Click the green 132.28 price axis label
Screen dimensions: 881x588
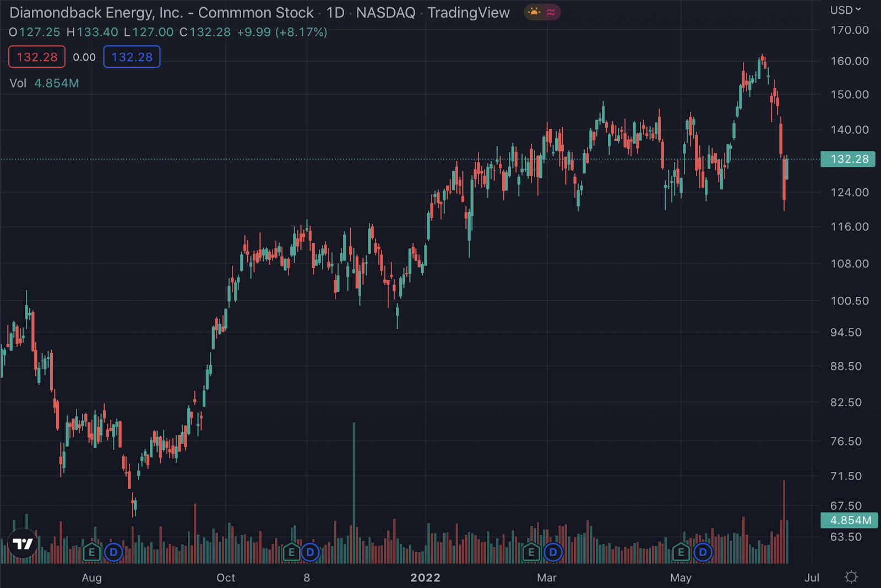[848, 159]
